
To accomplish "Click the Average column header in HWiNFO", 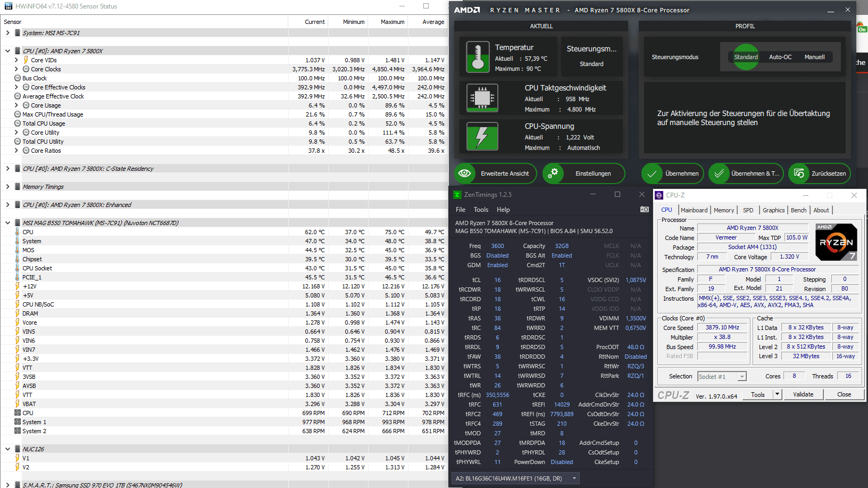I will [428, 22].
